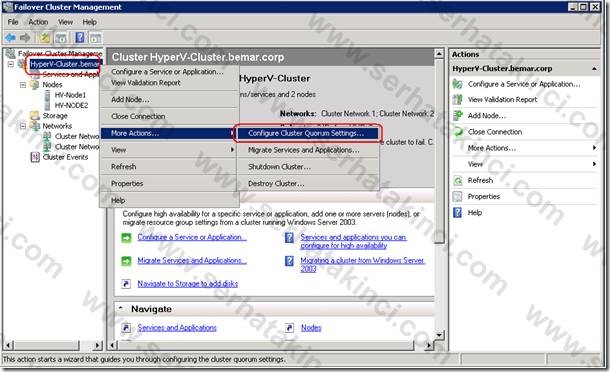610x372 pixels.
Task: Select Migrate Services and Applications submenu item
Action: click(x=307, y=150)
